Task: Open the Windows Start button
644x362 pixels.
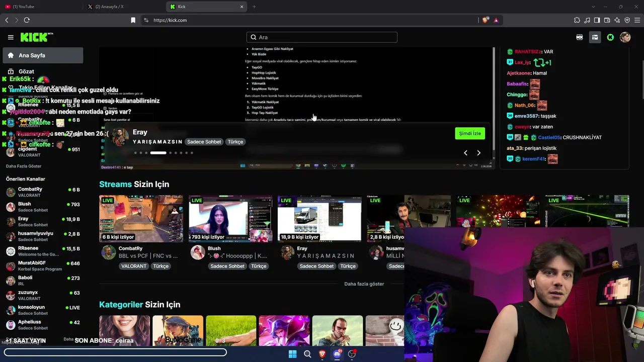Action: (x=292, y=354)
